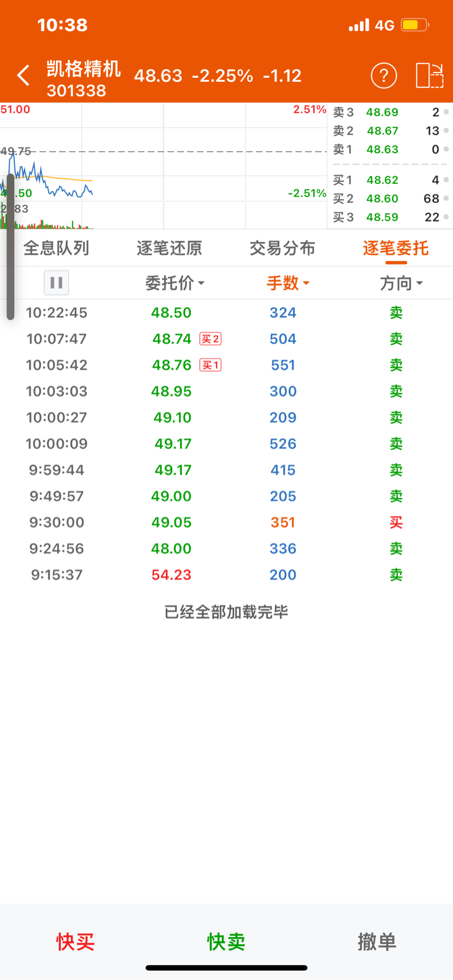Tap the 快买 button
453x980 pixels.
point(75,941)
